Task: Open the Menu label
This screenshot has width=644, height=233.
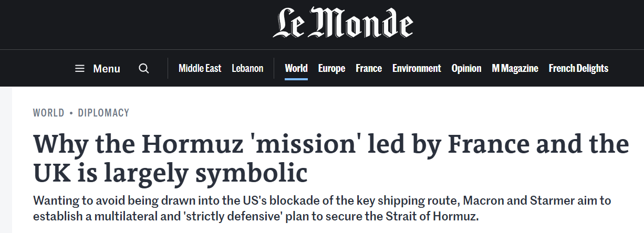Action: (x=107, y=69)
